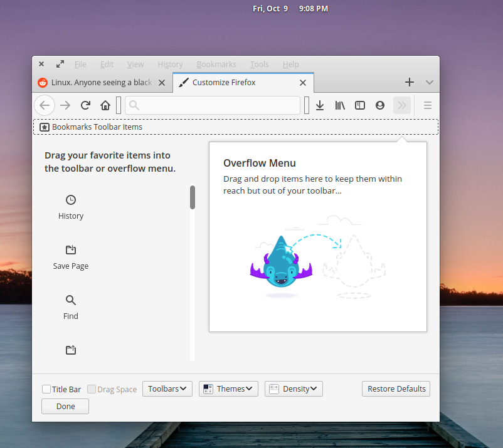This screenshot has height=448, width=503.
Task: Open the File menu
Action: point(80,65)
